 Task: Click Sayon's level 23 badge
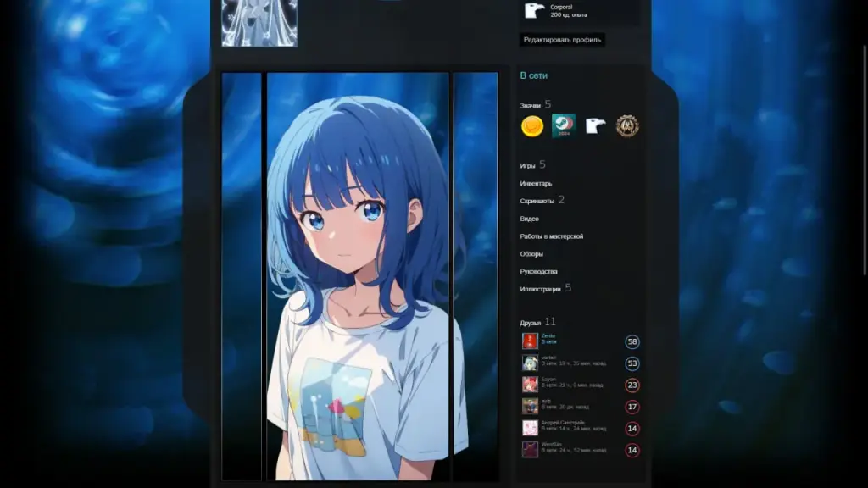click(632, 385)
